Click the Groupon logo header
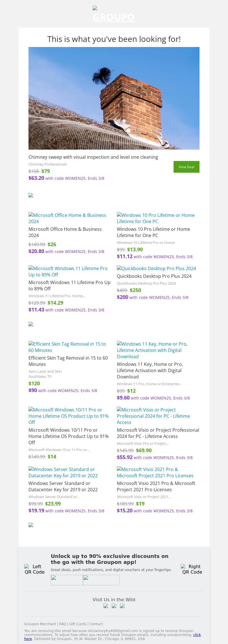Screen dimensions: 228x644 114,14
